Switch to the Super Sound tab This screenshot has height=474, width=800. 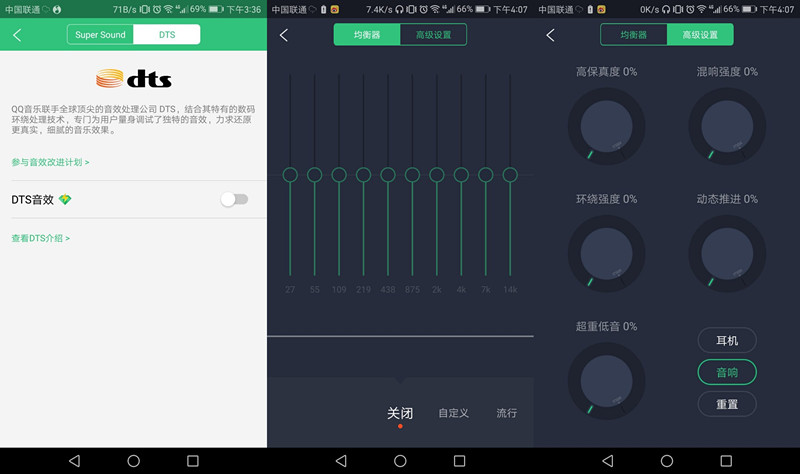[x=100, y=35]
